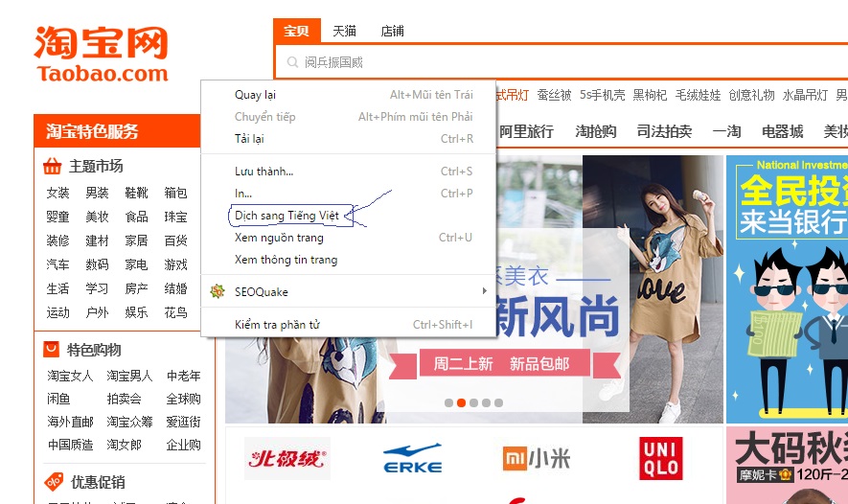The height and width of the screenshot is (504, 848).
Task: Open the 小米 brand logo
Action: 536,459
